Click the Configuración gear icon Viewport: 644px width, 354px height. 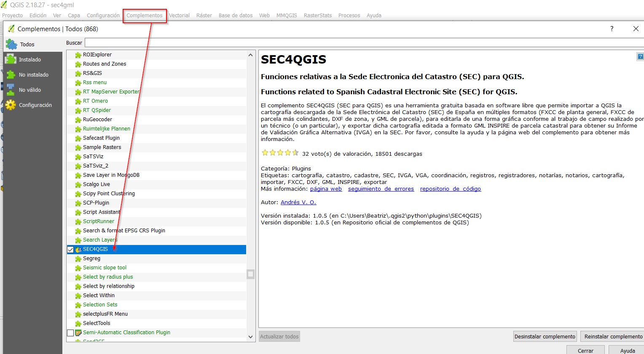point(10,105)
